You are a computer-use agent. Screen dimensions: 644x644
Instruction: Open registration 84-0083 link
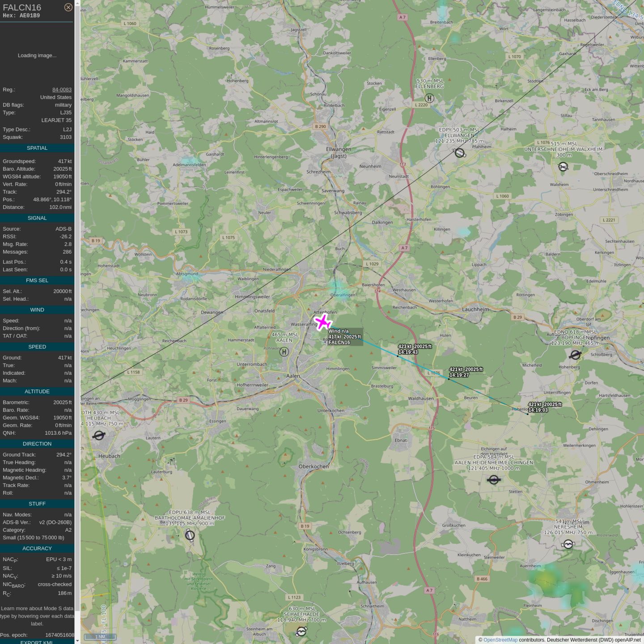pyautogui.click(x=62, y=89)
